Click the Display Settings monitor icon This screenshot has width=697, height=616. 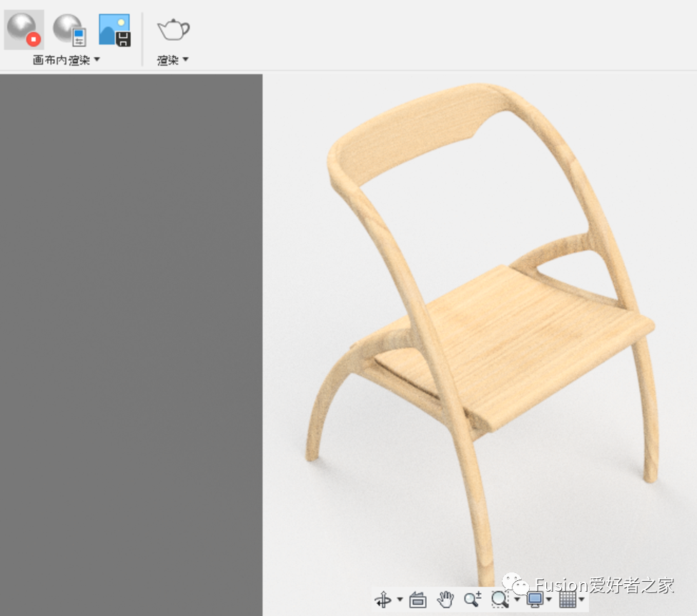coord(535,600)
